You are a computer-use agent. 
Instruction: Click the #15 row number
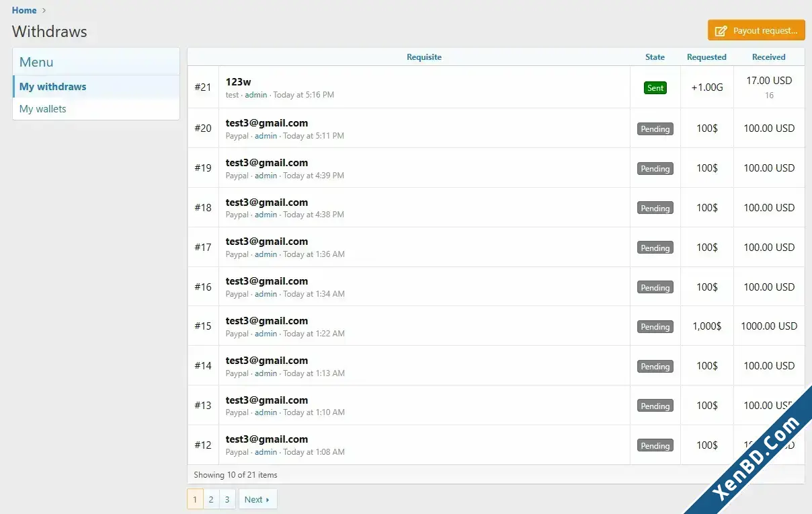point(203,326)
